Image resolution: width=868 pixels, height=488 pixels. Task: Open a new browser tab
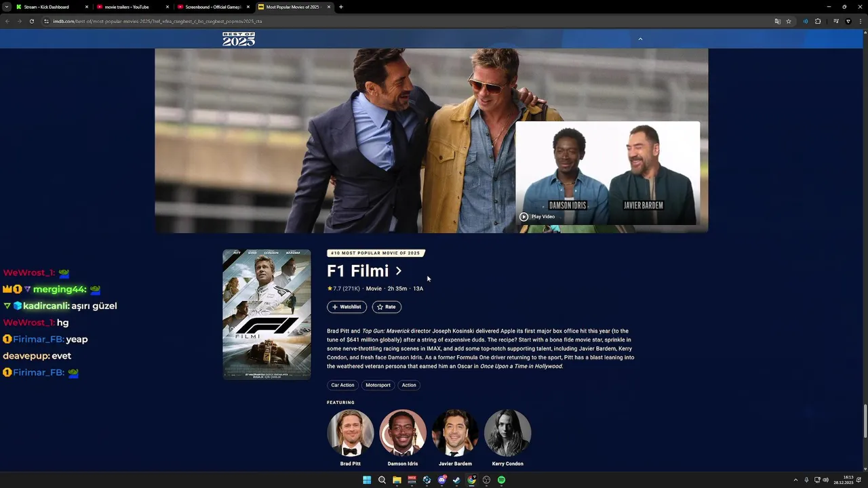click(x=341, y=7)
